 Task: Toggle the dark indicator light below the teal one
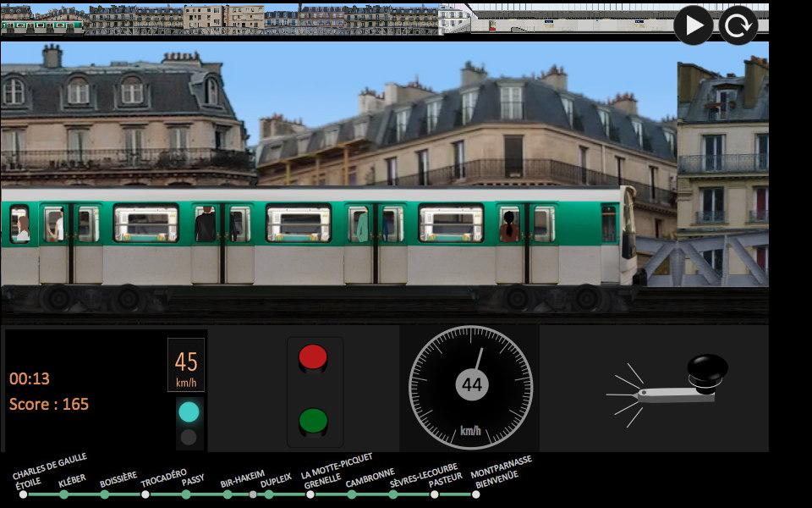click(189, 438)
